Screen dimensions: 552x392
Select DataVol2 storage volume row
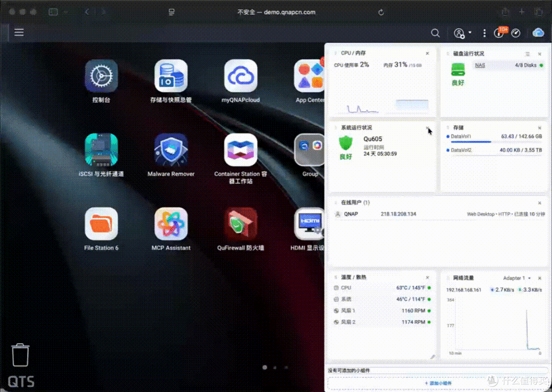(x=494, y=151)
